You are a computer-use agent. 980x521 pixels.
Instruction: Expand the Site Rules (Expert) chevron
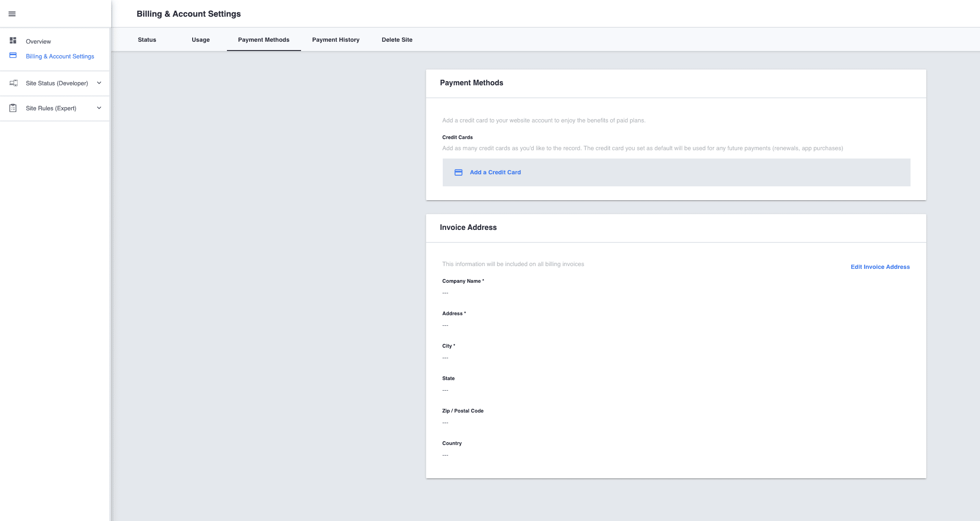[99, 108]
